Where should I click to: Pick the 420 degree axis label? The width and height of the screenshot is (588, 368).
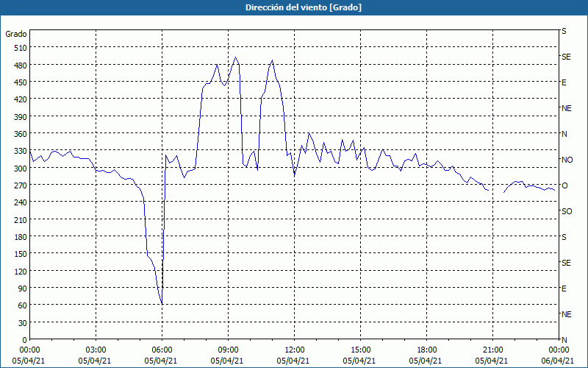21,99
